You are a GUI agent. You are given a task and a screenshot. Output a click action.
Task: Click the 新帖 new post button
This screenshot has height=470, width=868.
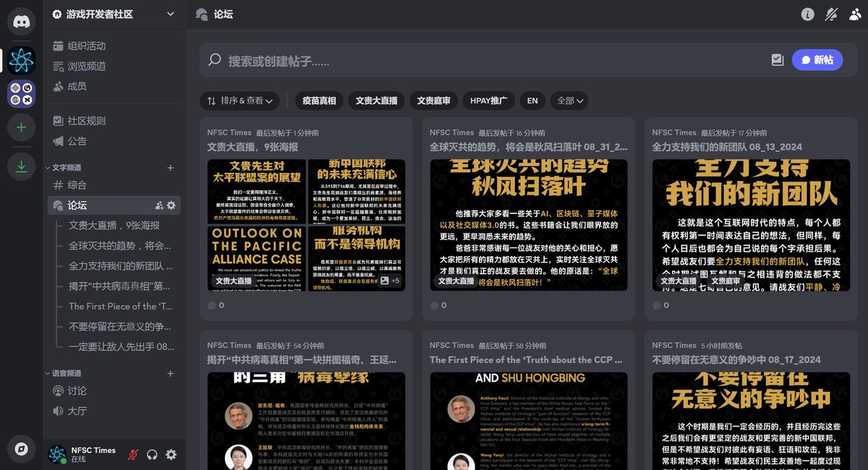[817, 60]
